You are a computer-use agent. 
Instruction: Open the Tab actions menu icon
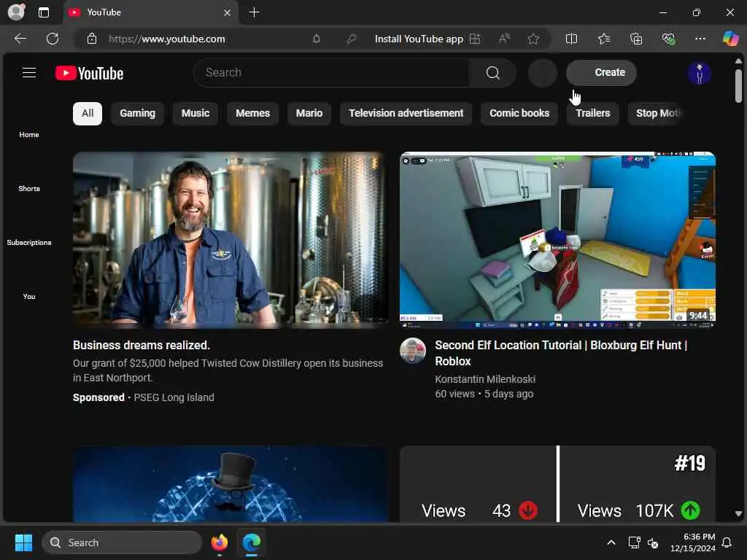pyautogui.click(x=44, y=12)
